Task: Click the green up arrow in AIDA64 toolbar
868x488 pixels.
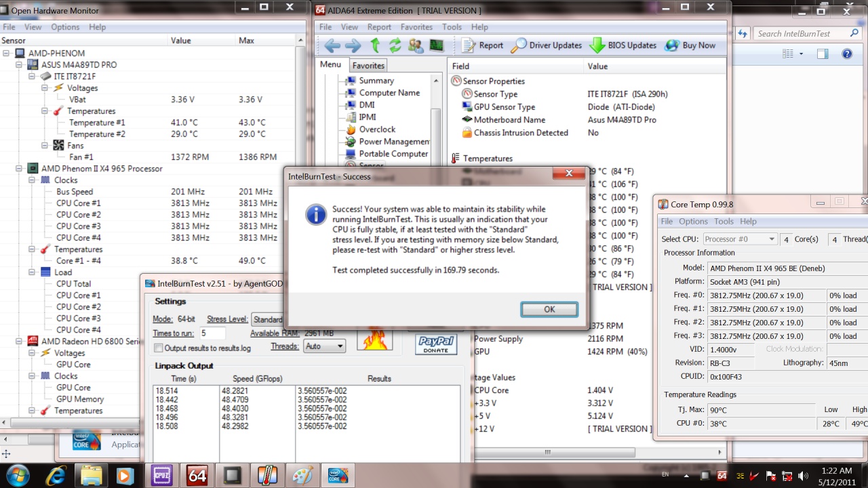Action: tap(375, 45)
